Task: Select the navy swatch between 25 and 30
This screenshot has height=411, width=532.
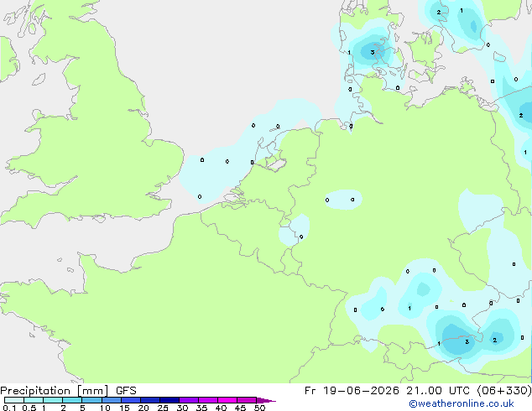Action: (x=170, y=400)
